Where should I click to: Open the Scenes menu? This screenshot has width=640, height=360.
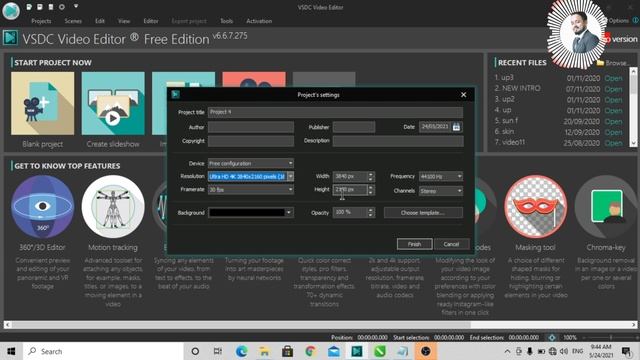(73, 21)
